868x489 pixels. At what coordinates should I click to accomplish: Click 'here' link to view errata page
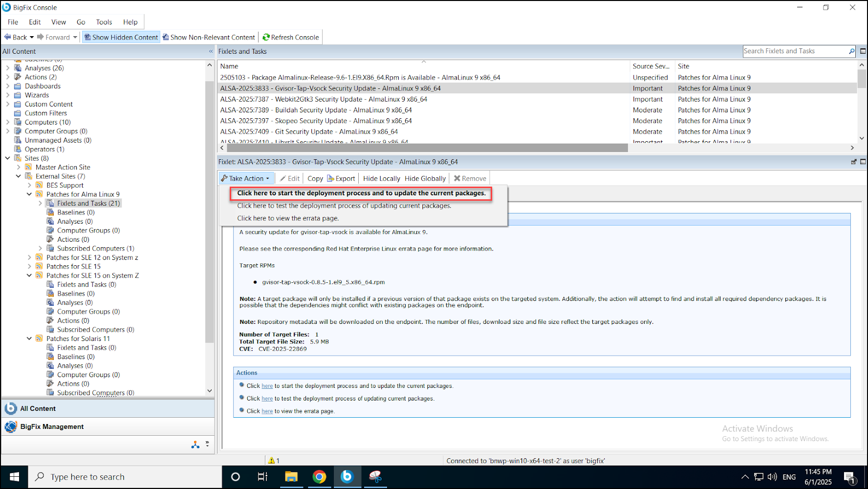(267, 411)
